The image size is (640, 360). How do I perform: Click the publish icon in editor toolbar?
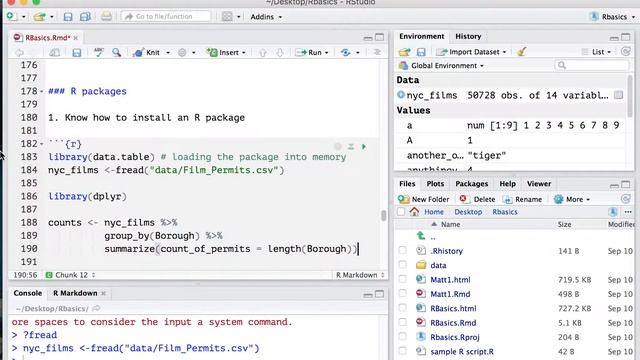click(x=345, y=53)
